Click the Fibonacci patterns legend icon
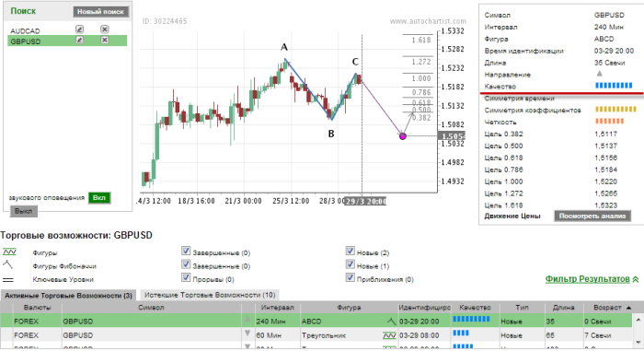Viewport: 644px width, 351px height. pyautogui.click(x=7, y=264)
